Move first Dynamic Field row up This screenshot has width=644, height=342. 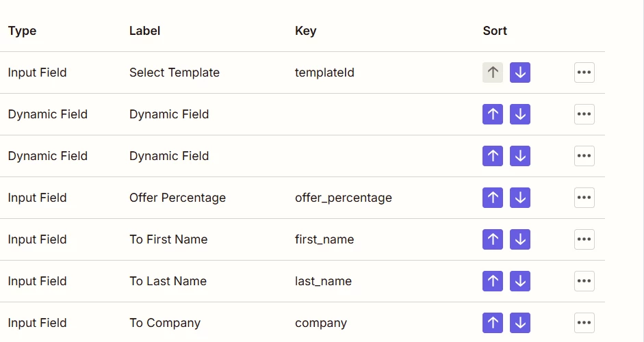pyautogui.click(x=493, y=114)
